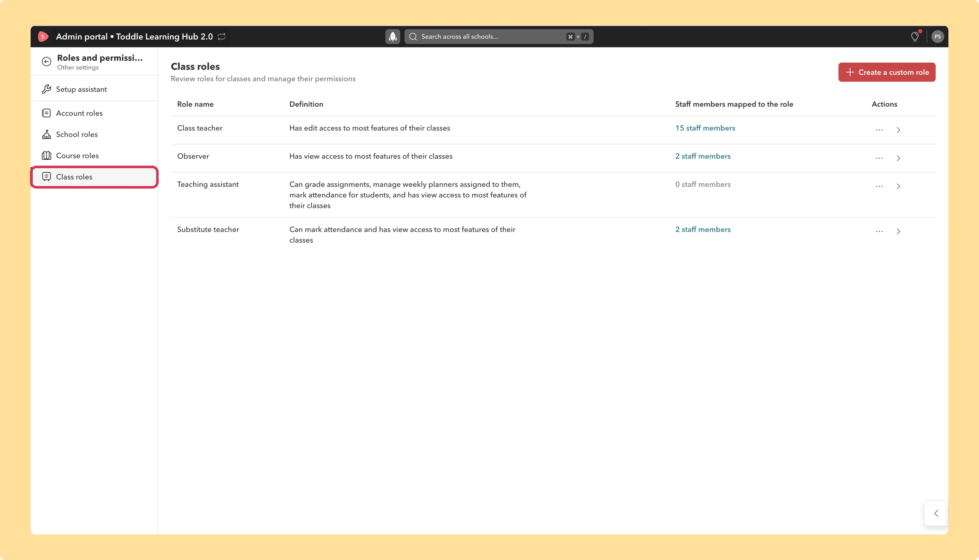The width and height of the screenshot is (979, 560).
Task: Expand the collapsed side panel arrow
Action: click(936, 513)
